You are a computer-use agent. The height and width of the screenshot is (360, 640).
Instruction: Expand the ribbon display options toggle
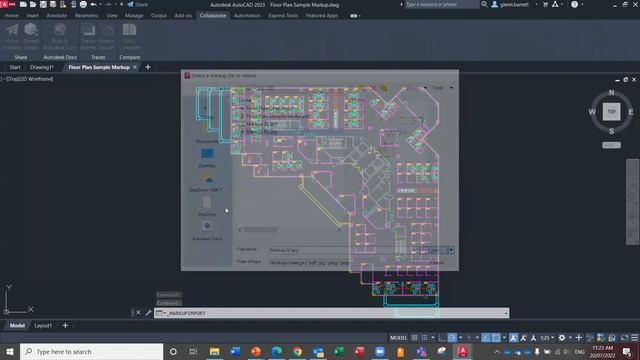(x=355, y=16)
